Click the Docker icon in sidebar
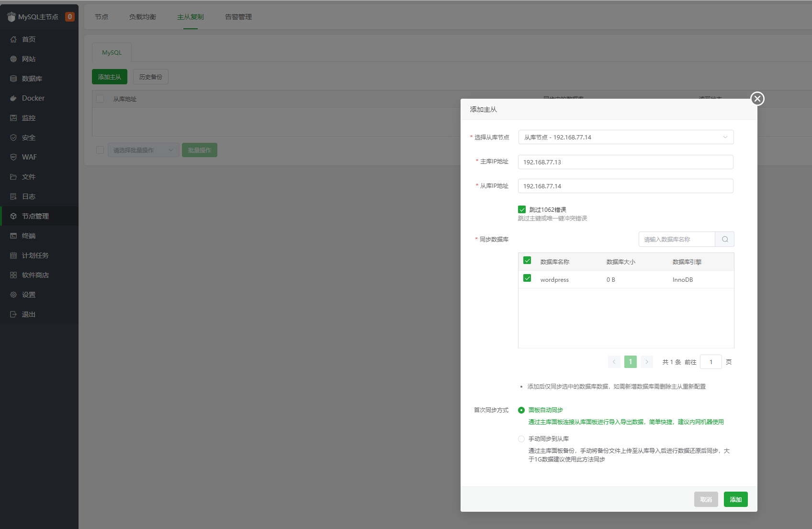Image resolution: width=812 pixels, height=529 pixels. [x=13, y=98]
